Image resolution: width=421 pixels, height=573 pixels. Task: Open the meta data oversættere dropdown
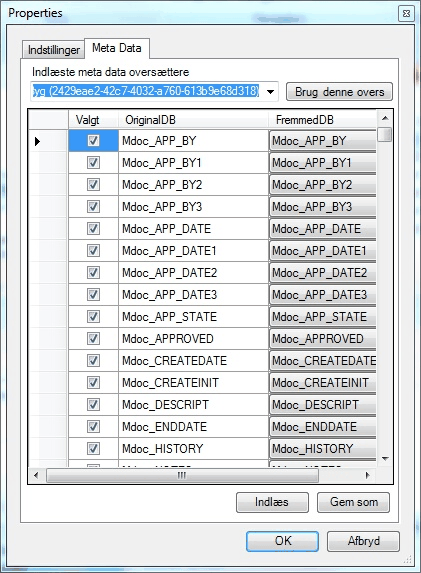[270, 92]
